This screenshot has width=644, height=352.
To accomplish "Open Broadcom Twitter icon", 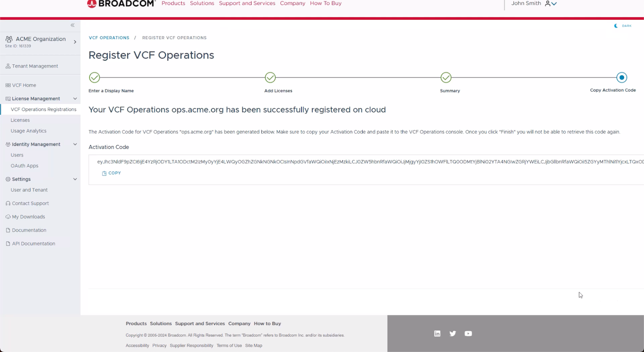I will click(x=453, y=333).
